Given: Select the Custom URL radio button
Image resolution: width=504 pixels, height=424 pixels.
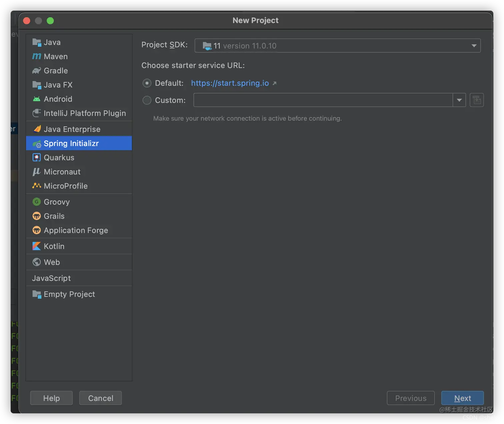Looking at the screenshot, I should (147, 100).
